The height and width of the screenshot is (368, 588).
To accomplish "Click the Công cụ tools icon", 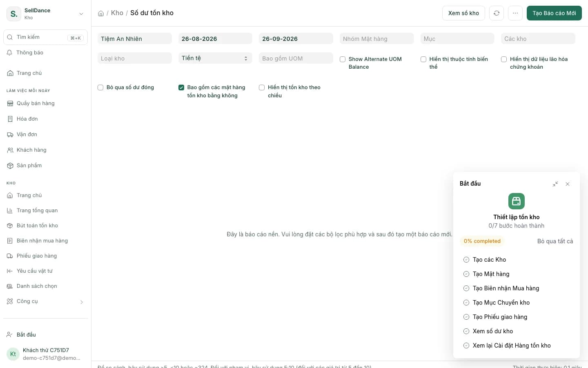I will (x=10, y=301).
